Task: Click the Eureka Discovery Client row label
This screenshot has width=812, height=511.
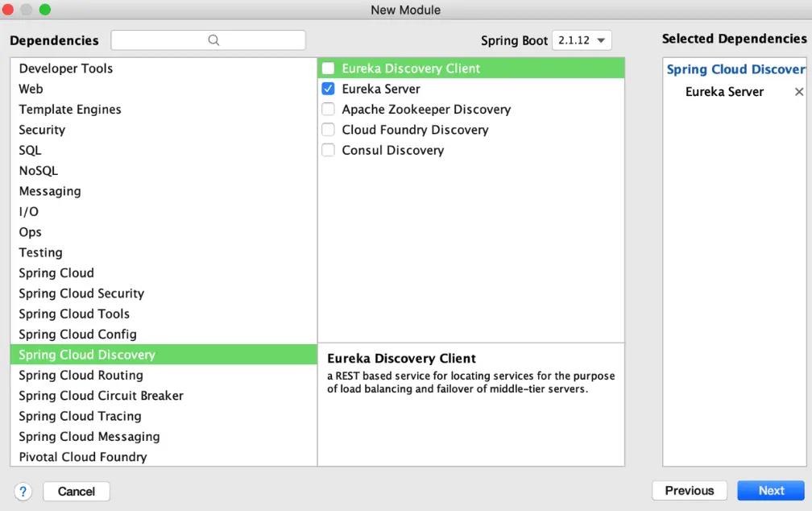Action: 411,69
